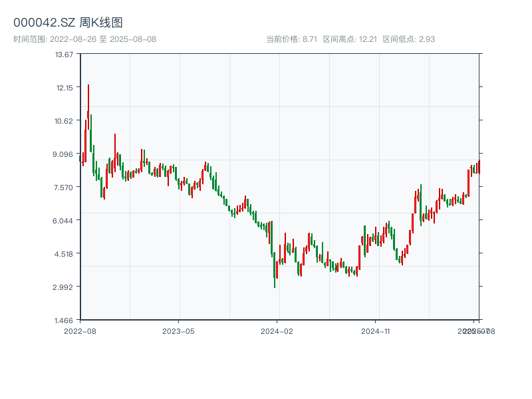Select the 10.62 y-axis tick label
Image resolution: width=532 pixels, height=399 pixels.
point(65,120)
